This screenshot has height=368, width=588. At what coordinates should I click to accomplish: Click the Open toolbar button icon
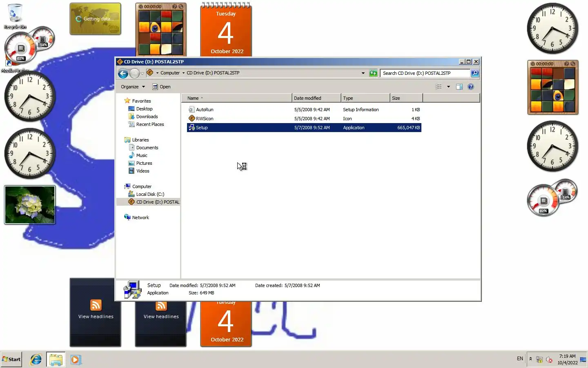point(155,87)
